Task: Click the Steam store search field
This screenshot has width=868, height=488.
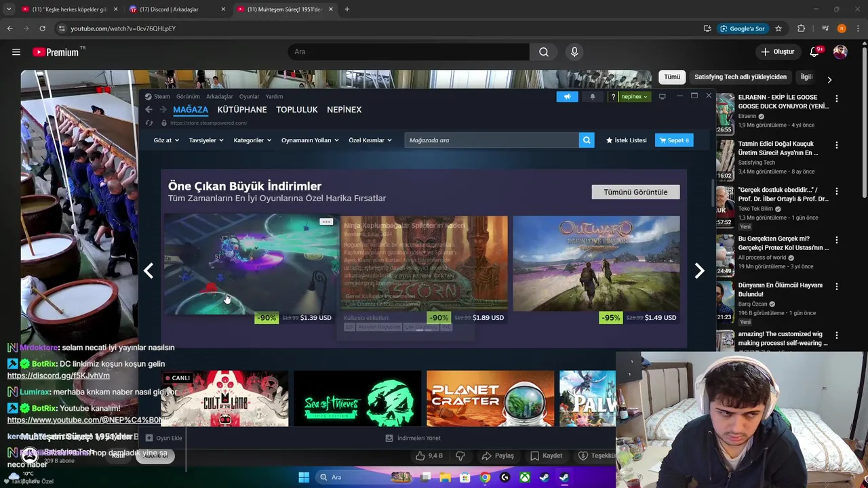Action: click(x=492, y=140)
